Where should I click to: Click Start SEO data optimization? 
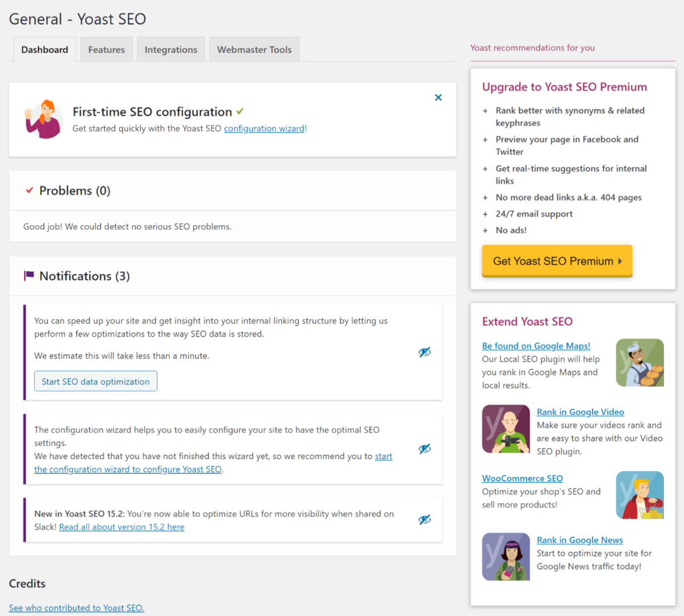tap(95, 381)
